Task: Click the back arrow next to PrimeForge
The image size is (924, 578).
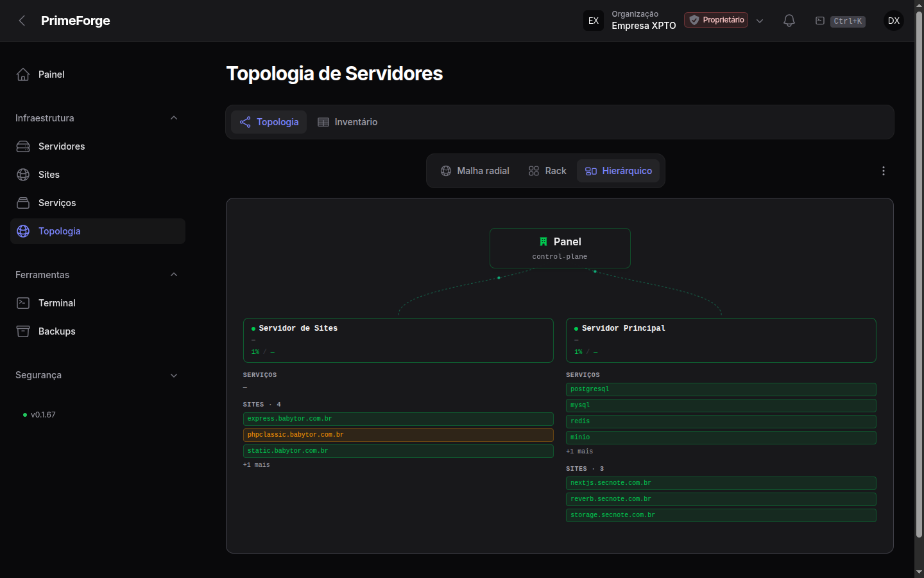Action: (22, 21)
